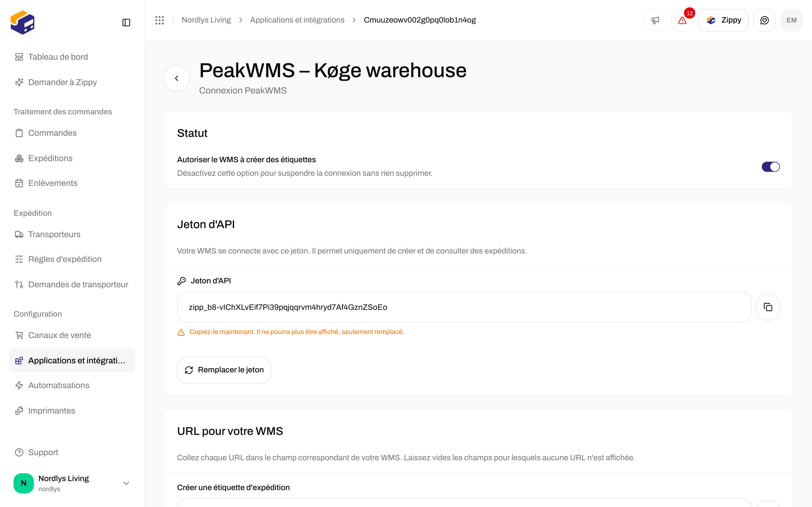812x507 pixels.
Task: Copy the API token
Action: coord(768,307)
